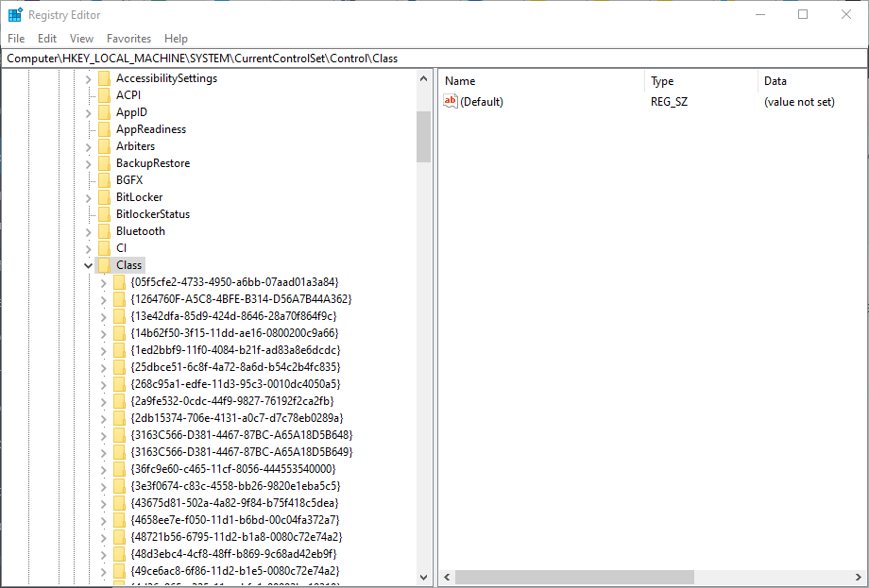Click the (value not set) data cell

tap(798, 102)
